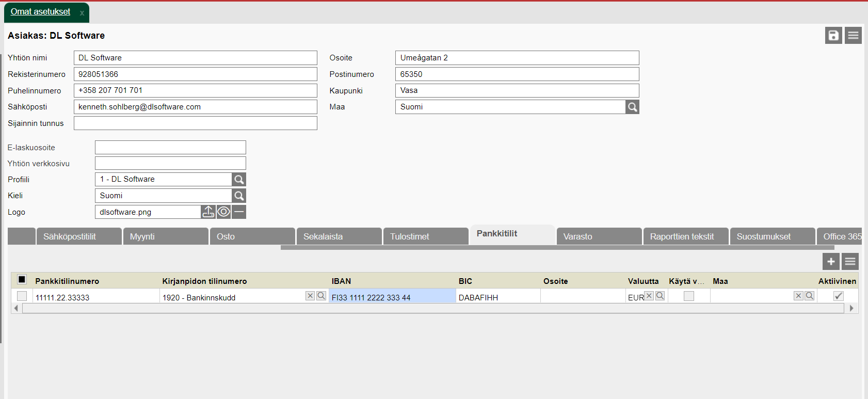Toggle the Käytä v... checkbox

coord(689,296)
